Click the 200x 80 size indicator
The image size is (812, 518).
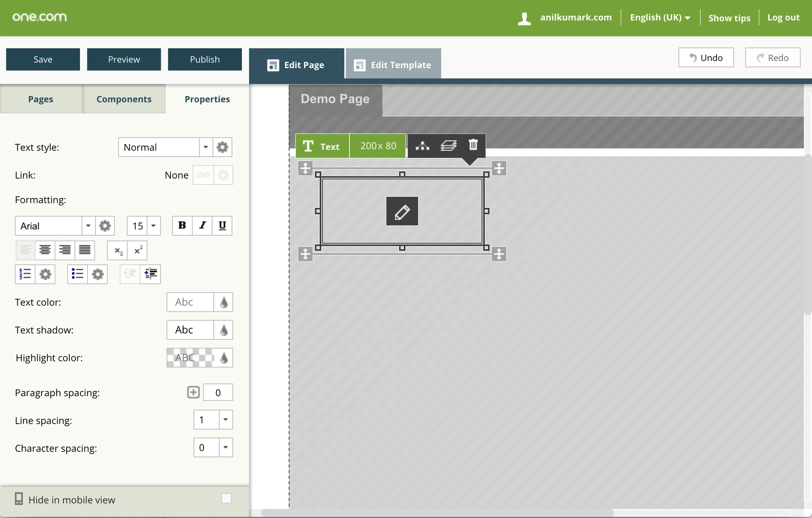[x=378, y=146]
